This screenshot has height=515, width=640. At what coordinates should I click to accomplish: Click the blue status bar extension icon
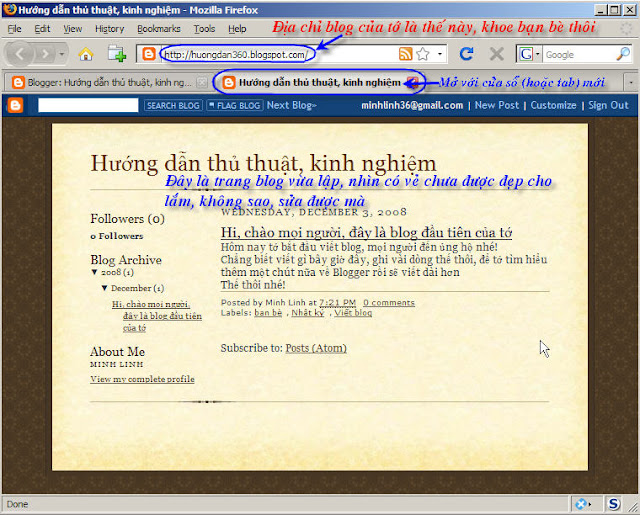[582, 504]
